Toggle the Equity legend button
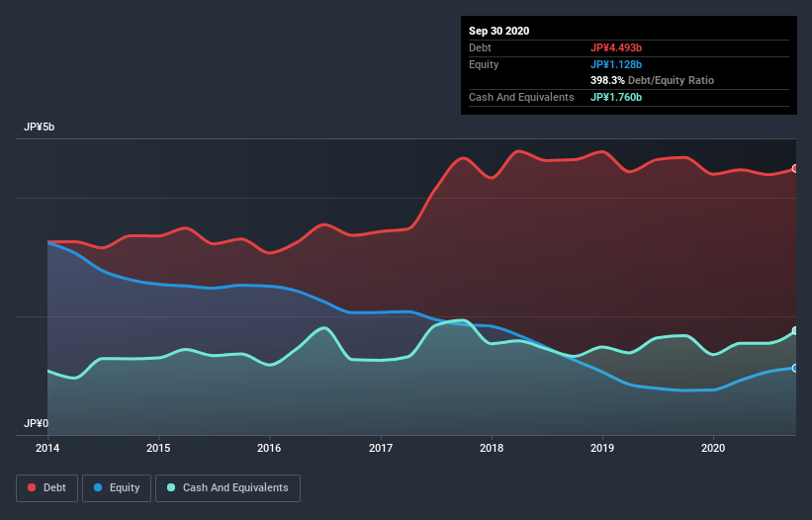 click(x=117, y=488)
